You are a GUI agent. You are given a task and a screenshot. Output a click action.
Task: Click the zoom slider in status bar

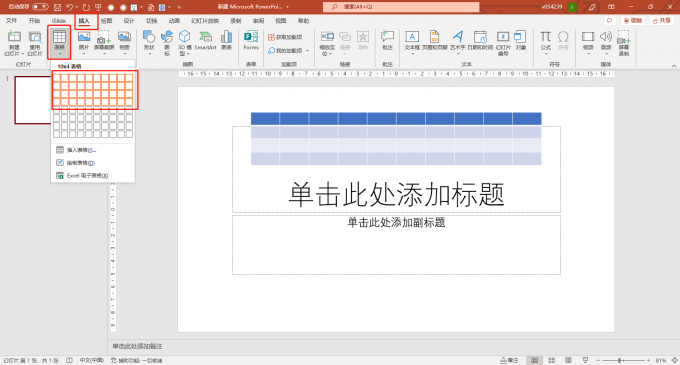click(623, 360)
